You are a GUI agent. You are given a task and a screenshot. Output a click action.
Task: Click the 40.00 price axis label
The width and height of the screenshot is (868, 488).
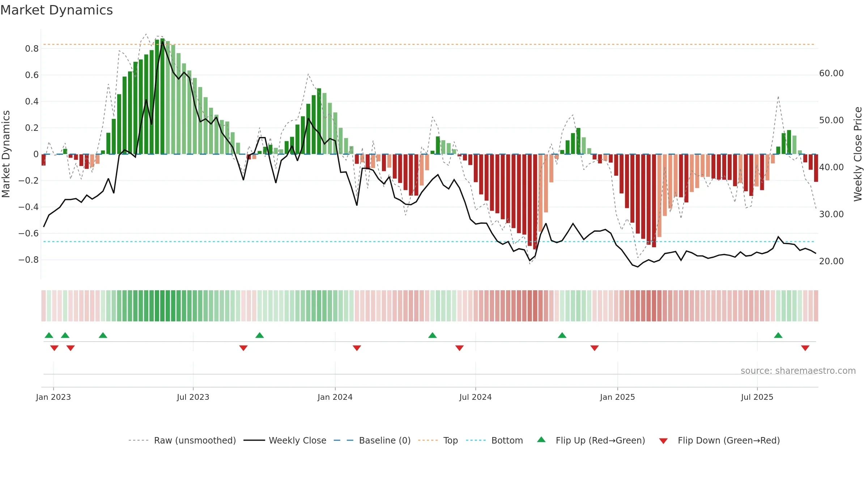tap(831, 167)
